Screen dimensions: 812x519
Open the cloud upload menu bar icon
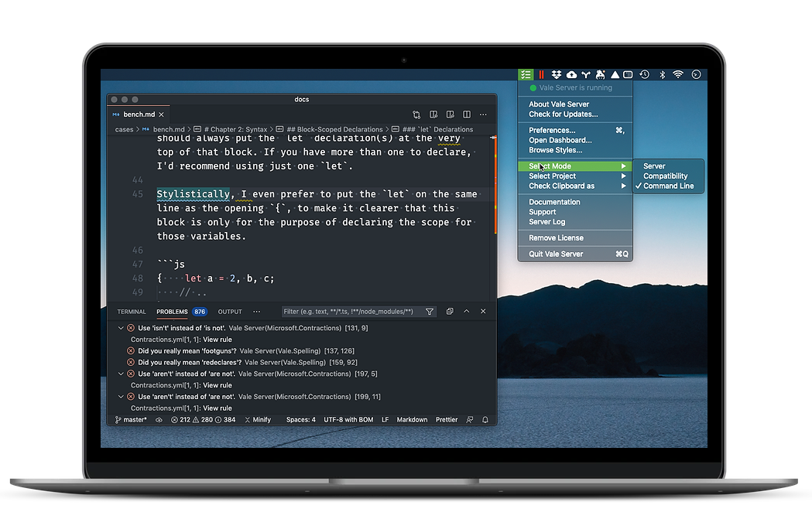click(572, 74)
